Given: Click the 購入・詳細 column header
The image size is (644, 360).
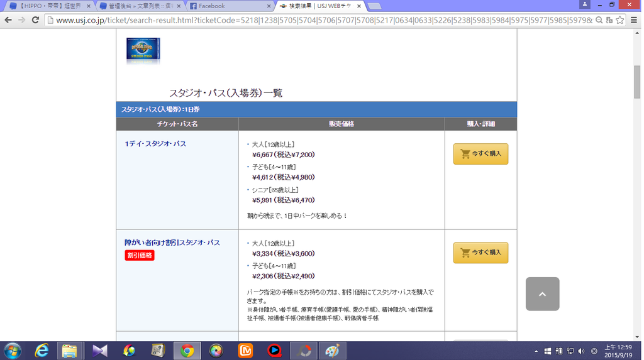Looking at the screenshot, I should (x=480, y=124).
